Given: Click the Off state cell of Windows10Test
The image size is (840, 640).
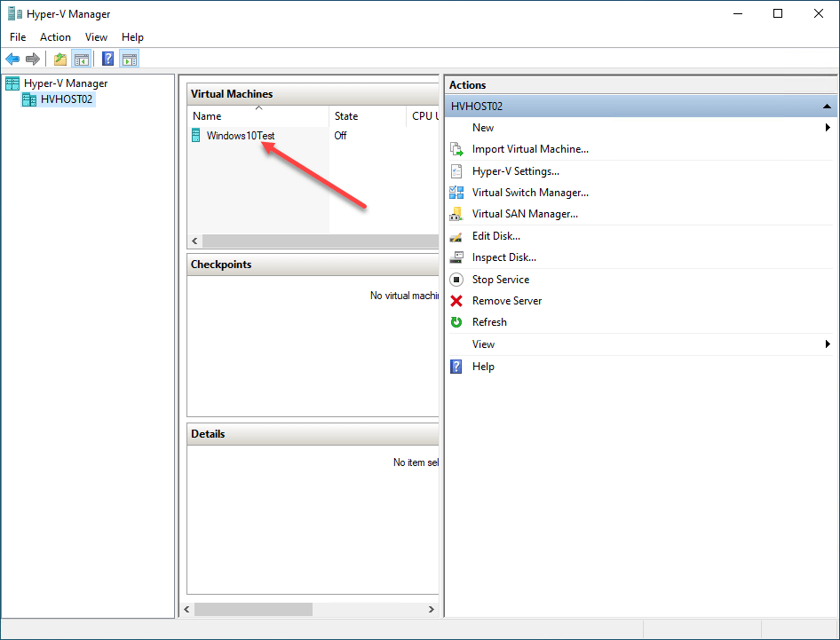Looking at the screenshot, I should click(340, 136).
